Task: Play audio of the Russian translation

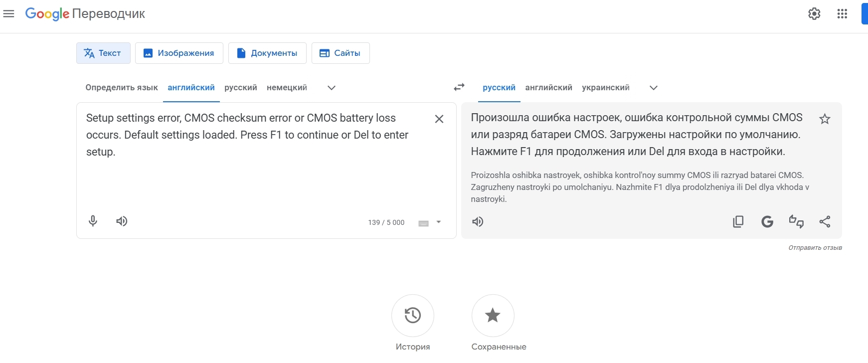Action: click(478, 221)
